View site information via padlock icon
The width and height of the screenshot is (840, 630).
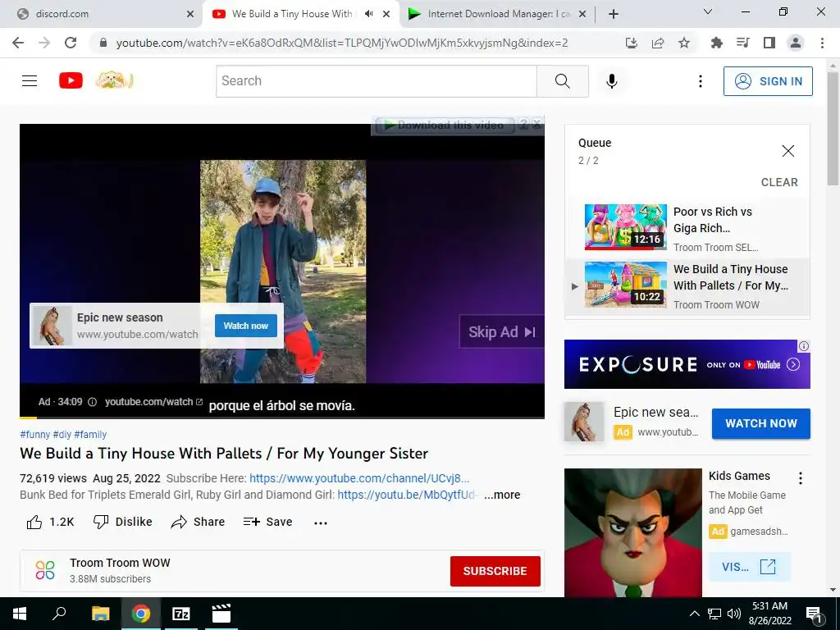click(x=103, y=43)
